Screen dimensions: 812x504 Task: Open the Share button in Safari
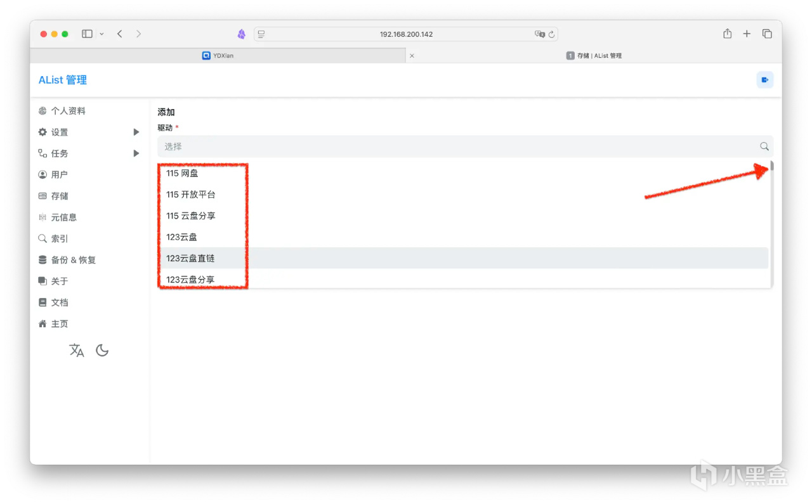[728, 34]
